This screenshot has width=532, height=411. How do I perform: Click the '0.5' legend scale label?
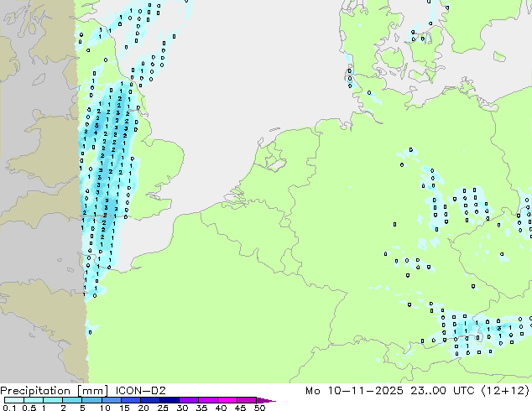(29, 408)
